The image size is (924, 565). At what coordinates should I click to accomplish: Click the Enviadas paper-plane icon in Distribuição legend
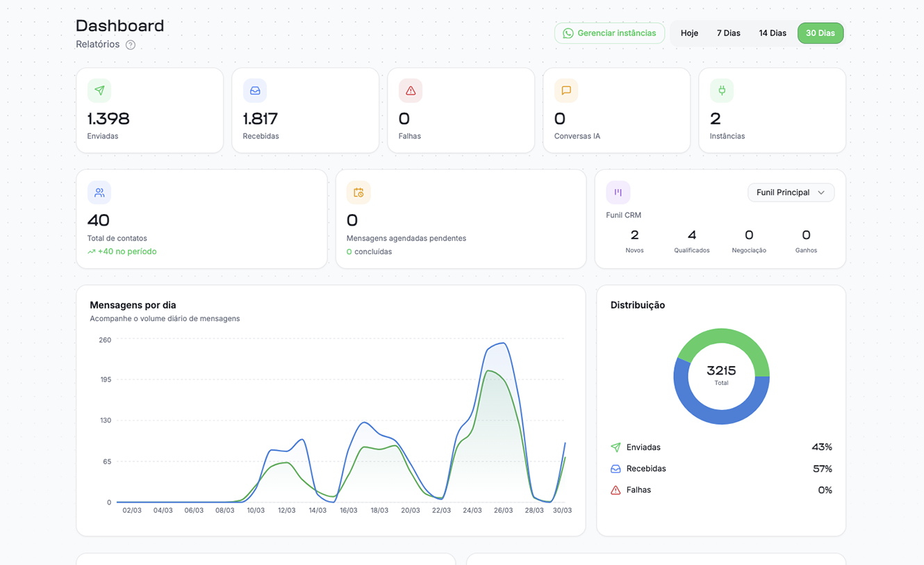point(616,448)
